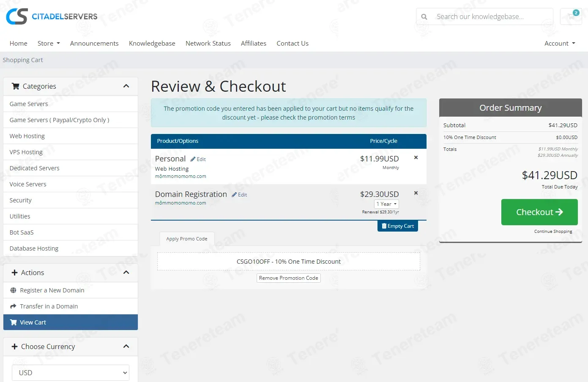Open the Knowledgebase menu item
This screenshot has width=588, height=382.
click(x=152, y=44)
